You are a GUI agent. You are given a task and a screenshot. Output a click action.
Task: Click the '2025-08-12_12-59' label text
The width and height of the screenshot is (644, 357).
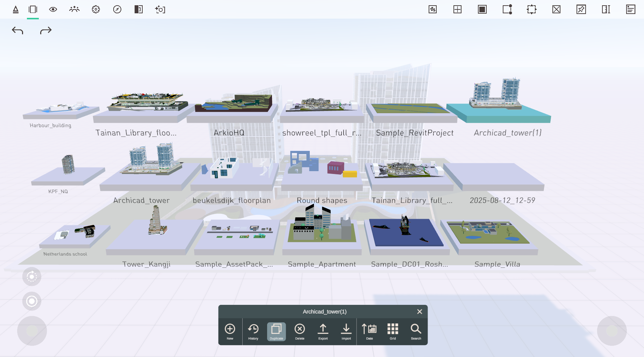502,201
